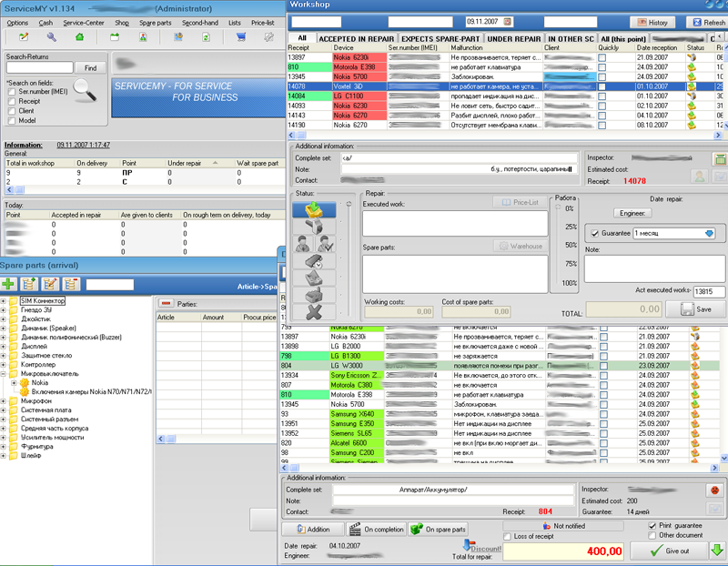Image resolution: width=728 pixels, height=566 pixels.
Task: Click the green plus add icon
Action: [8, 285]
